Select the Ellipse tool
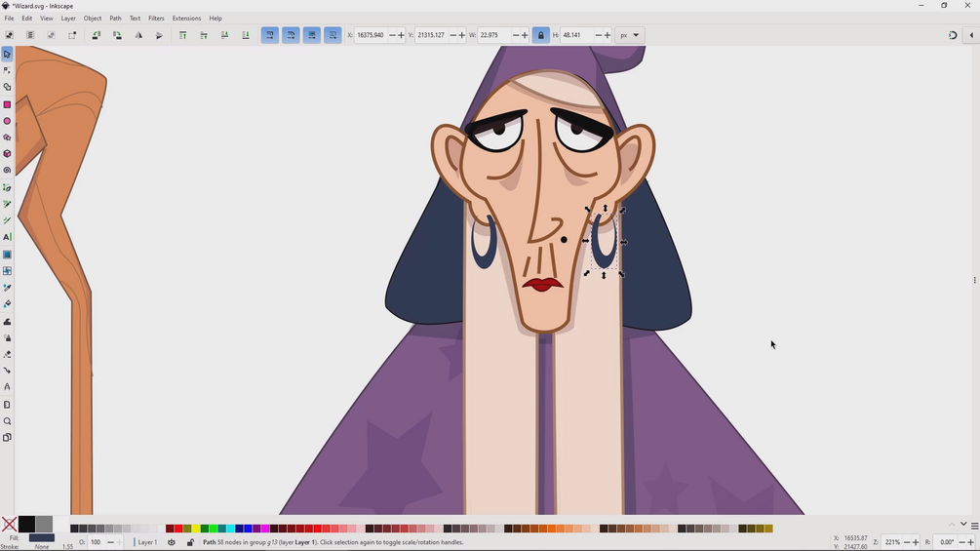Image resolution: width=980 pixels, height=551 pixels. [7, 121]
